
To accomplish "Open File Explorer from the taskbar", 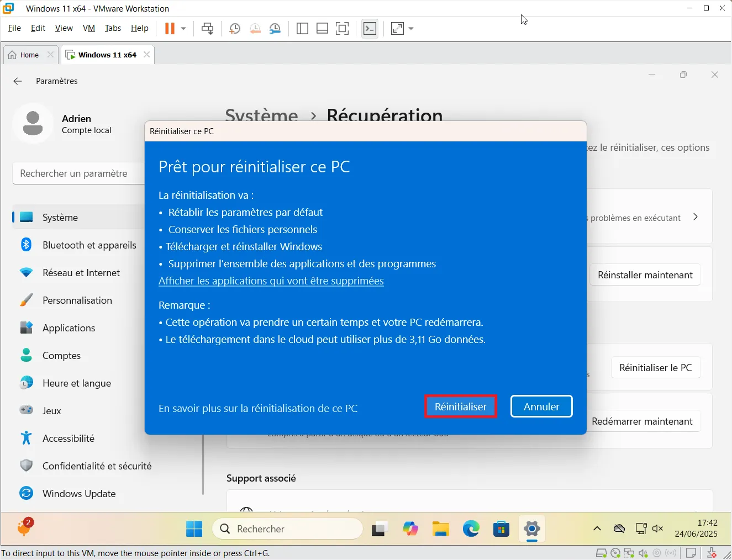I will pyautogui.click(x=440, y=529).
